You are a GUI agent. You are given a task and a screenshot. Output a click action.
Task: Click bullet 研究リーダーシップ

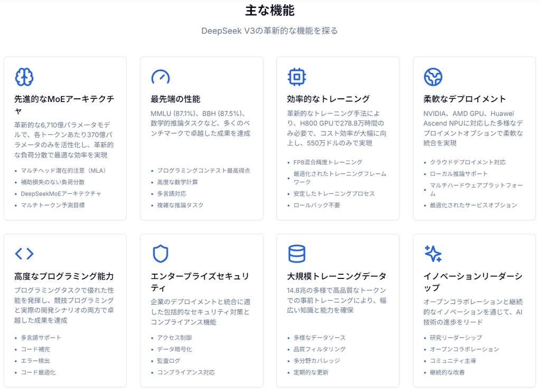pos(456,338)
